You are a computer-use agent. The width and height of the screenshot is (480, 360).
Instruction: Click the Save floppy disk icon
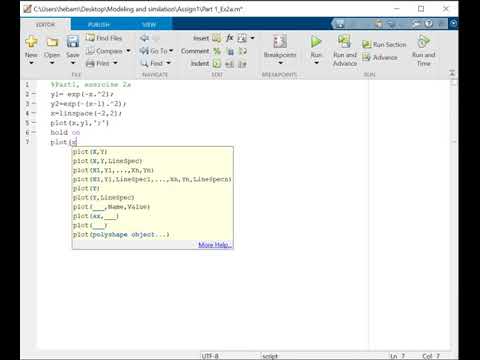point(73,42)
